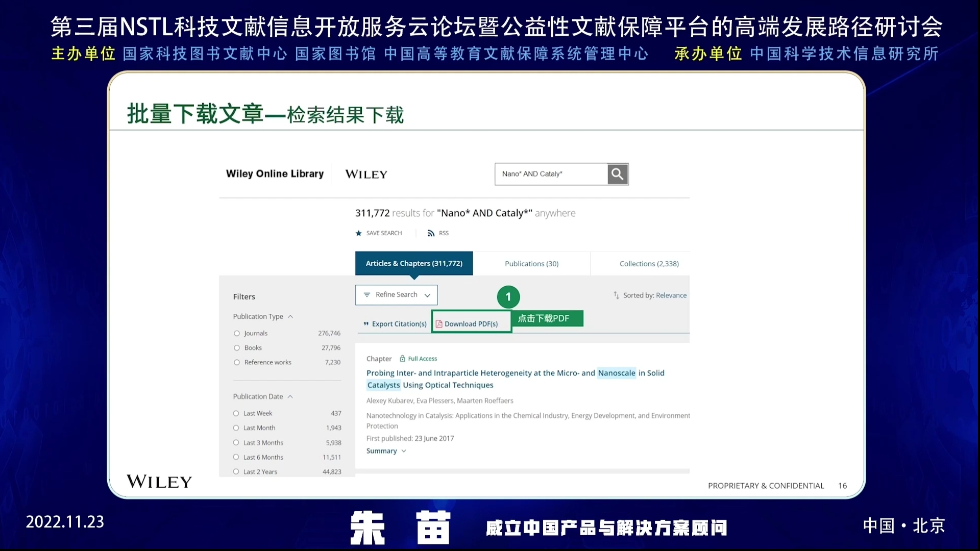
Task: Click the magnifier search button
Action: 618,174
